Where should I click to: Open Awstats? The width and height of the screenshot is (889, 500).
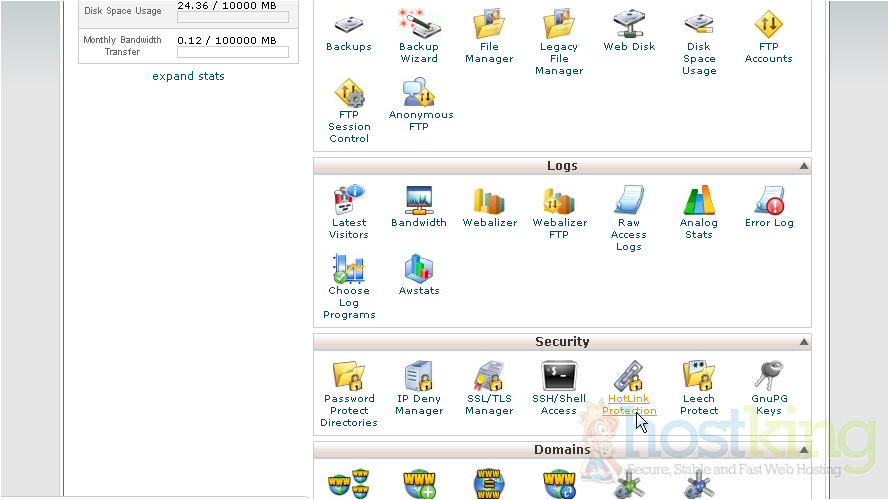coord(419,270)
